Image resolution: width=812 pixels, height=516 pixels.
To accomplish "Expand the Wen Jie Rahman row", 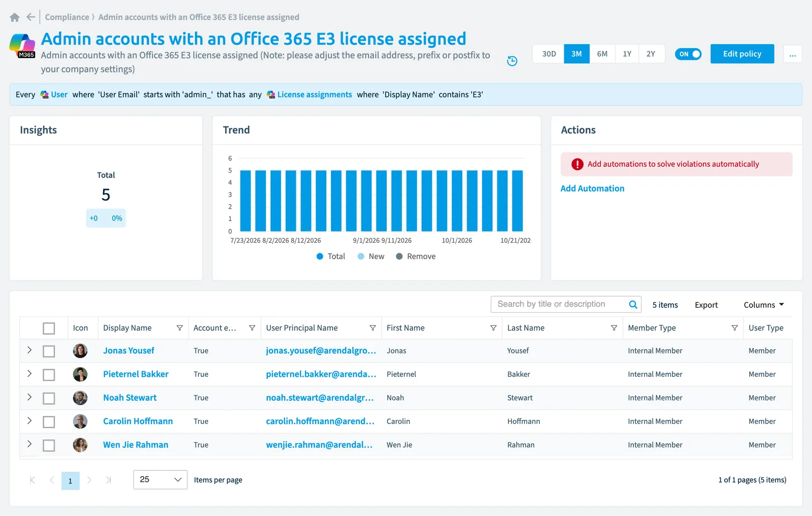I will click(29, 444).
